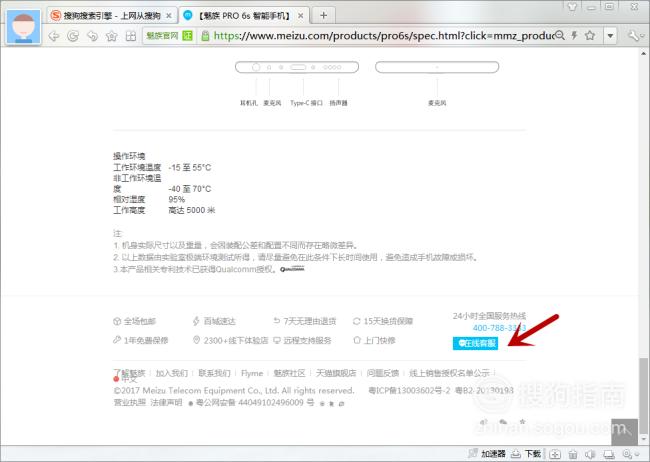Open the 加速器 accelerator in status bar
The width and height of the screenshot is (650, 462).
(488, 454)
